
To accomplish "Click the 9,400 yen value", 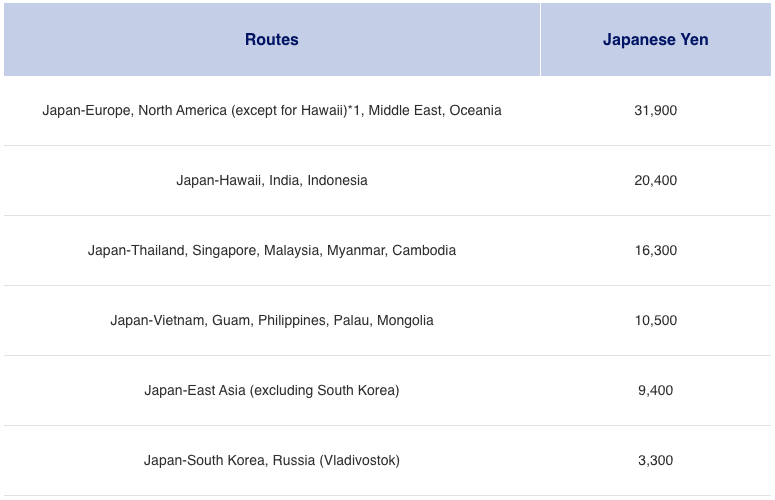I will (655, 390).
